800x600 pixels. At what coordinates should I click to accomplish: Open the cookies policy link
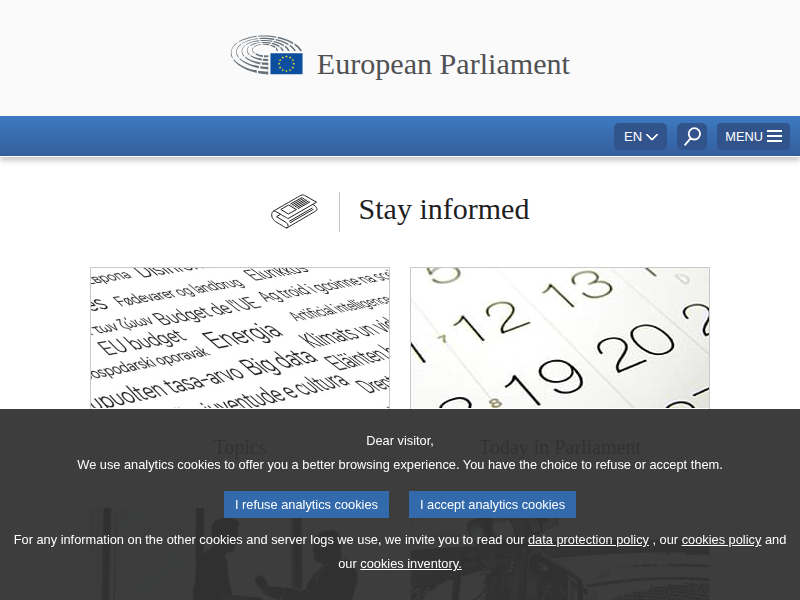[721, 539]
